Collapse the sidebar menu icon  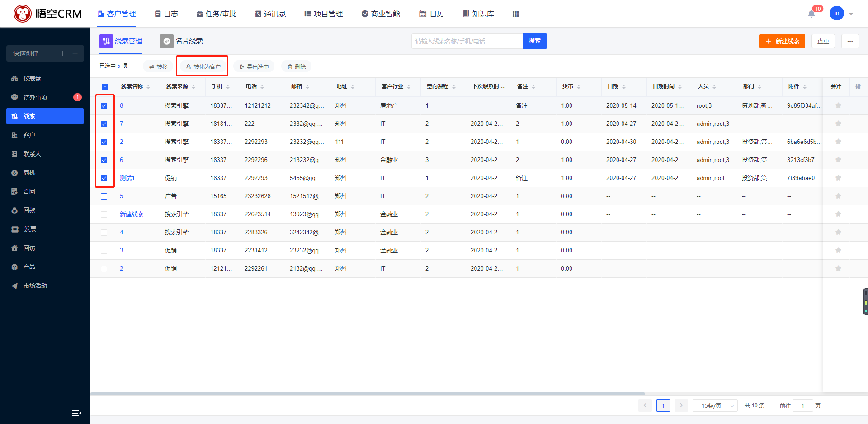click(x=76, y=413)
